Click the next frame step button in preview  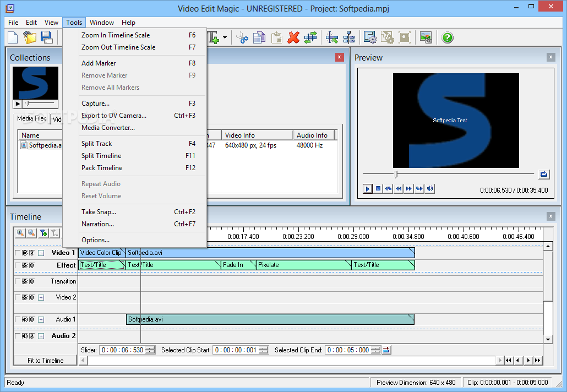click(419, 189)
